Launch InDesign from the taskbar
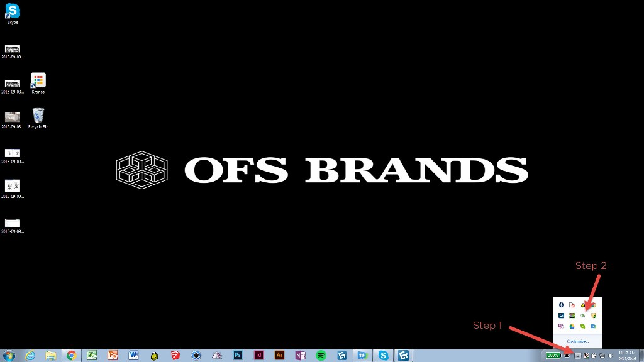 pos(258,356)
